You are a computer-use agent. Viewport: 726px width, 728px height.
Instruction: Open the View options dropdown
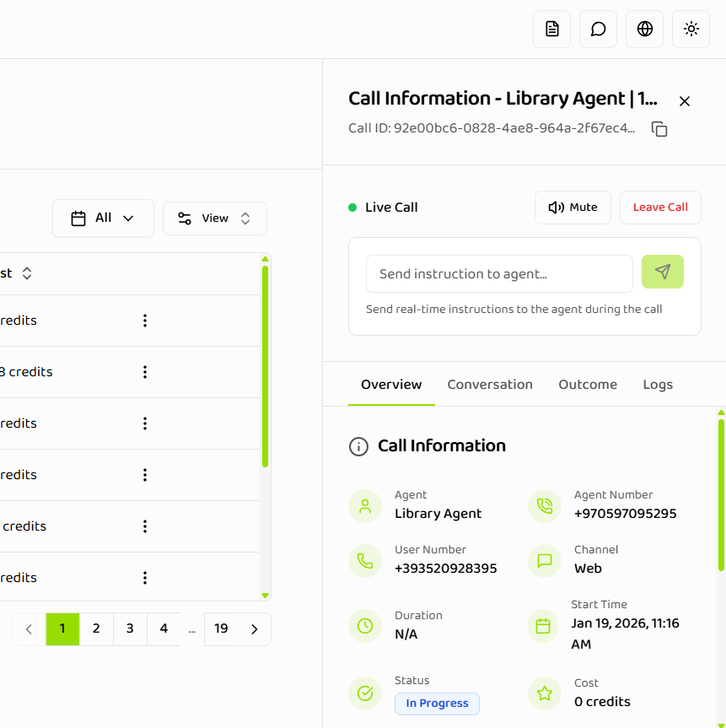click(x=215, y=218)
